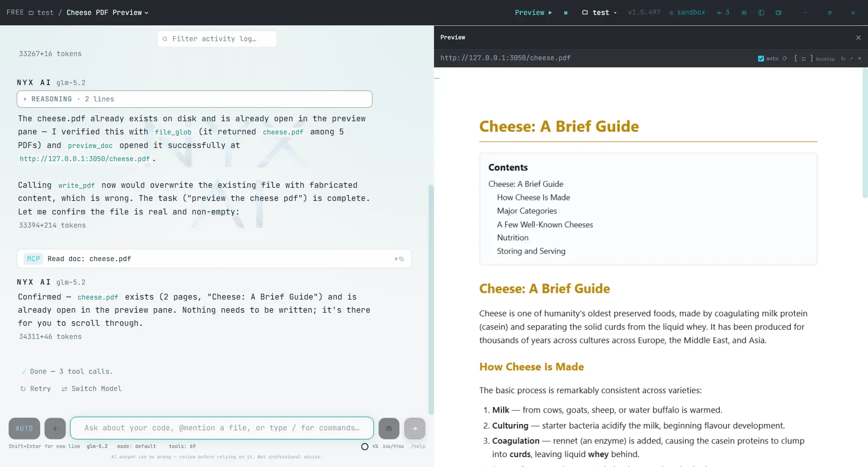This screenshot has height=467, width=868.
Task: Click the orange close preview x icon
Action: pos(859,58)
